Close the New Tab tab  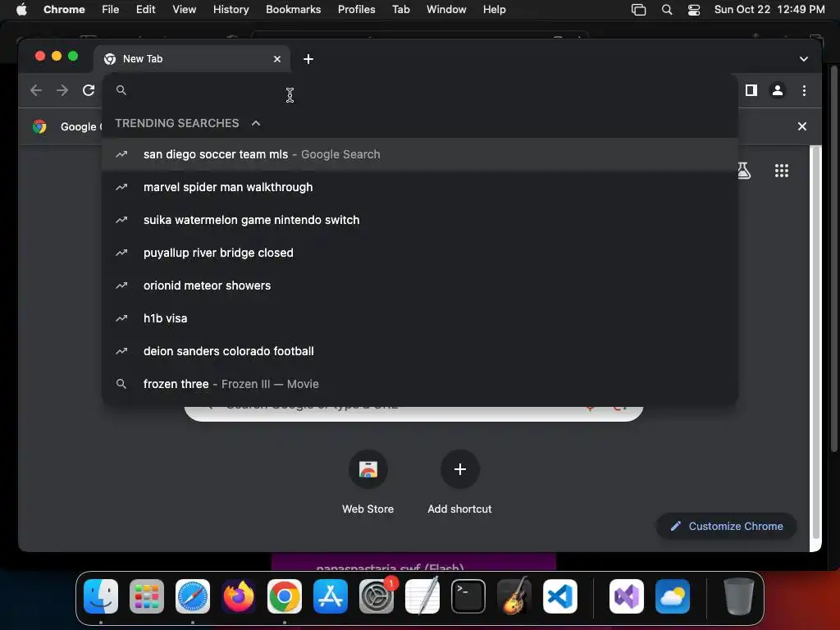tap(277, 59)
